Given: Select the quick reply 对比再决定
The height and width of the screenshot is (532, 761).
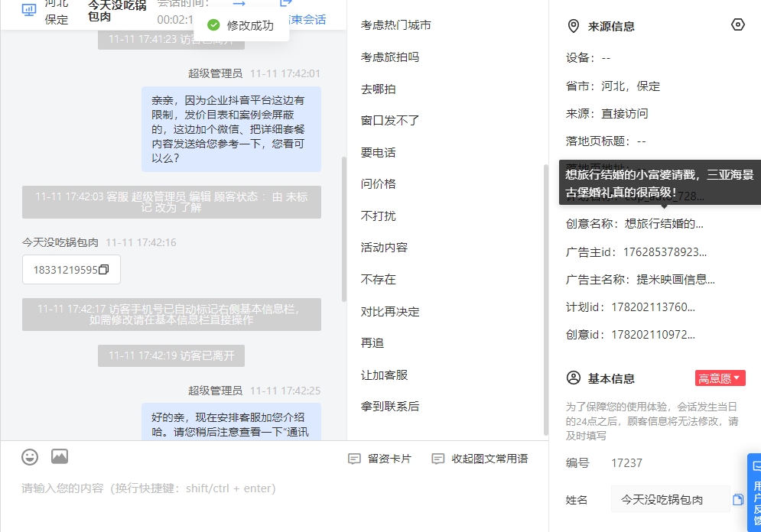Looking at the screenshot, I should point(390,311).
